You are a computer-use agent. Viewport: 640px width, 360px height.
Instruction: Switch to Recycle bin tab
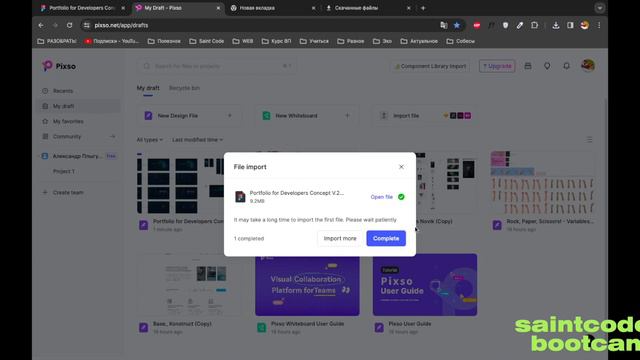coord(184,88)
